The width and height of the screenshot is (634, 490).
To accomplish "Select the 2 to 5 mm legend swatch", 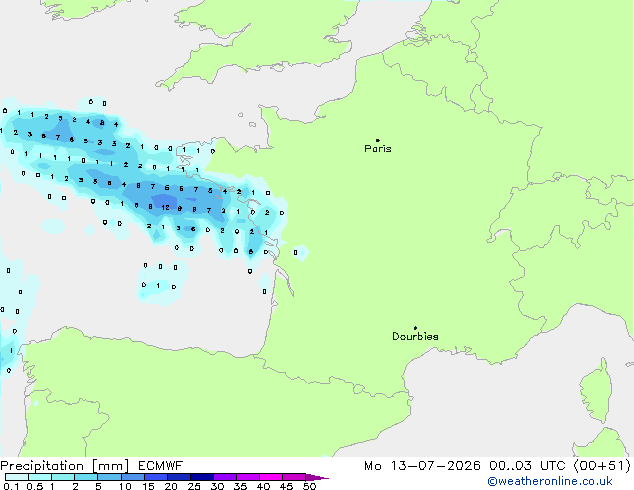I will [x=86, y=477].
